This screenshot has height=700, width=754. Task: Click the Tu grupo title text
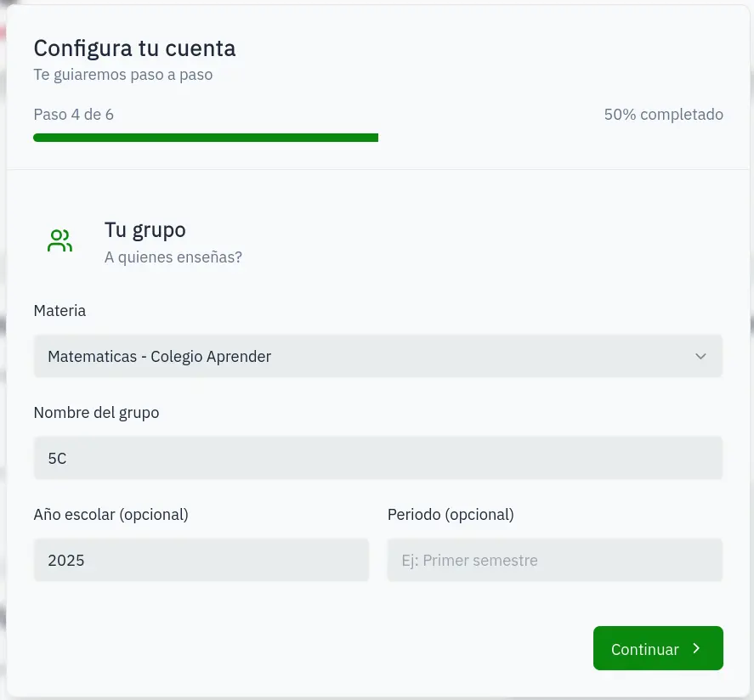coord(145,229)
